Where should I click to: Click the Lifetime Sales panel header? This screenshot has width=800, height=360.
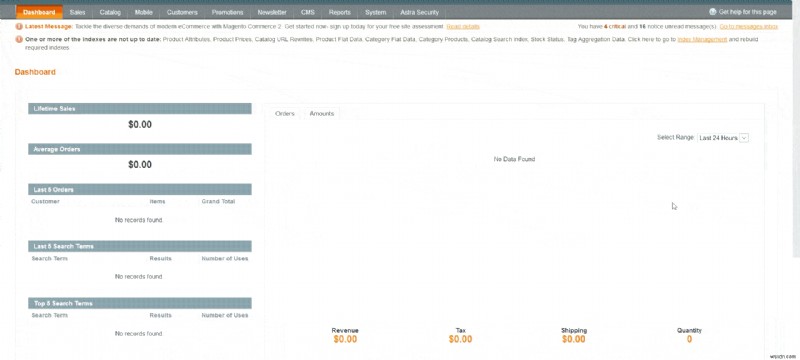140,109
